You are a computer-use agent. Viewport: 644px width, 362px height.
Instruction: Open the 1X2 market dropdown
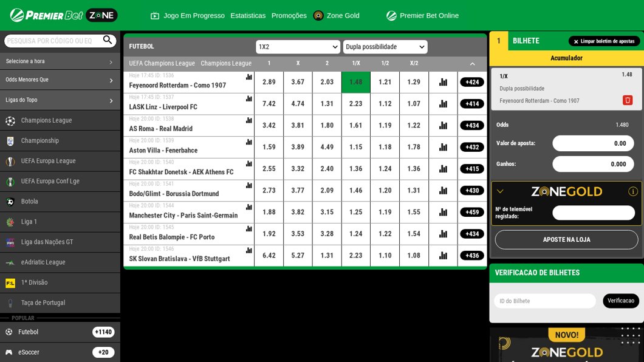coord(298,47)
